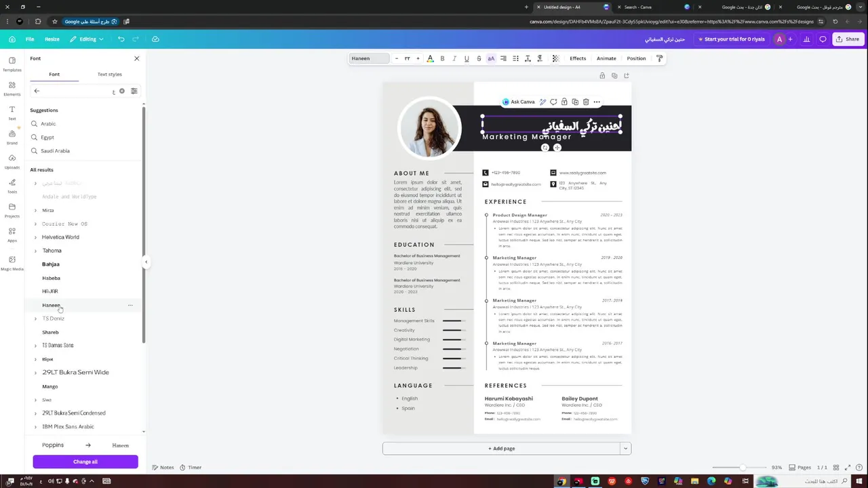Viewport: 868px width, 488px height.
Task: Open text color picker
Action: point(430,58)
